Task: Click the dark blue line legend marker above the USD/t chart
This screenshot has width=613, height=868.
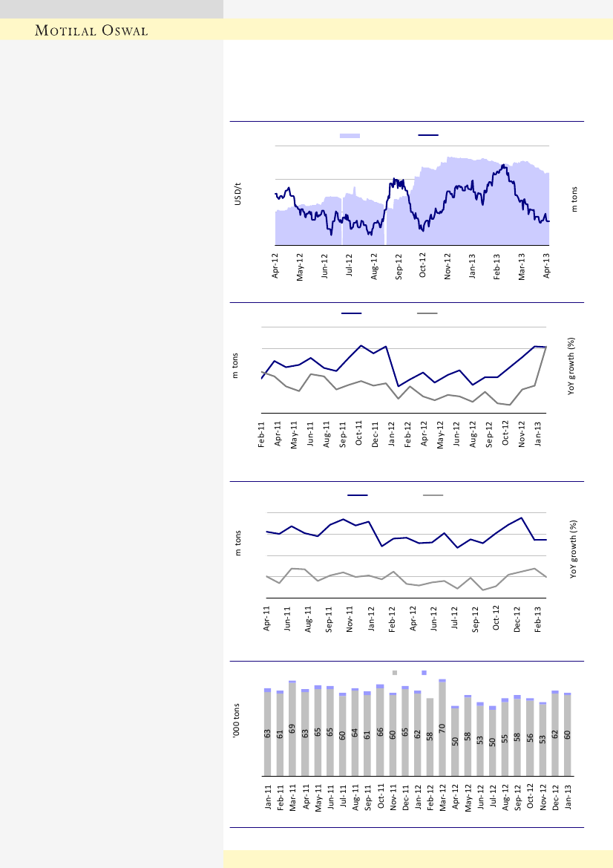Action: [x=428, y=135]
